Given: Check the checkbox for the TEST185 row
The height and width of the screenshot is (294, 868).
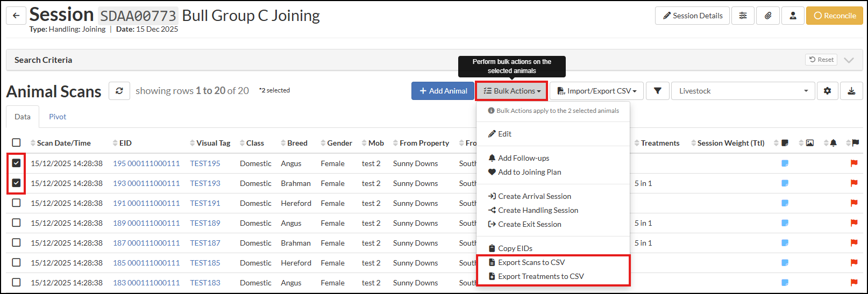Looking at the screenshot, I should 16,262.
